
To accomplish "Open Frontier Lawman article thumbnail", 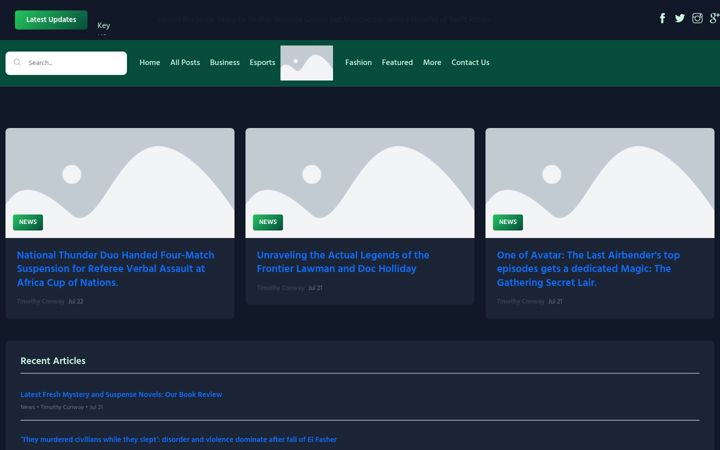I will [x=360, y=183].
